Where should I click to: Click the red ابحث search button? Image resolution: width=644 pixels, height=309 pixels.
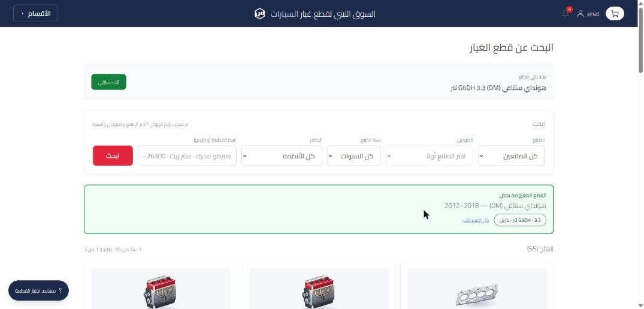[113, 156]
